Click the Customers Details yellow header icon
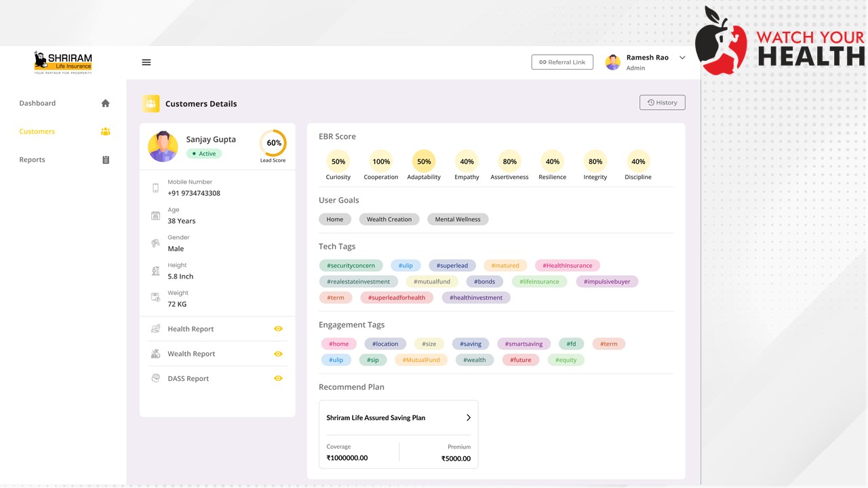This screenshot has width=868, height=488. coord(151,104)
